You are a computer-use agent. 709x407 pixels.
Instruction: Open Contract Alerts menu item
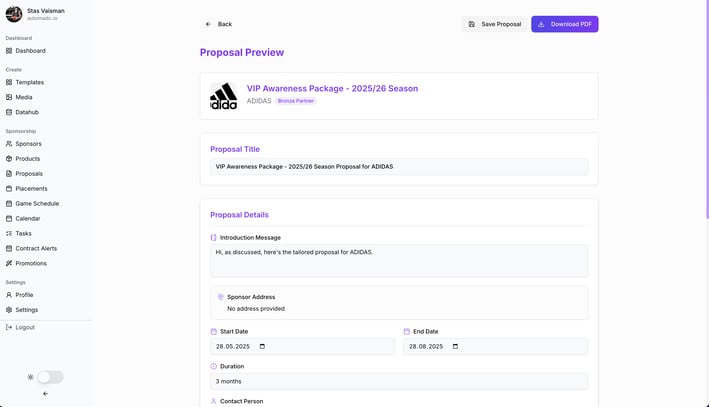coord(36,248)
